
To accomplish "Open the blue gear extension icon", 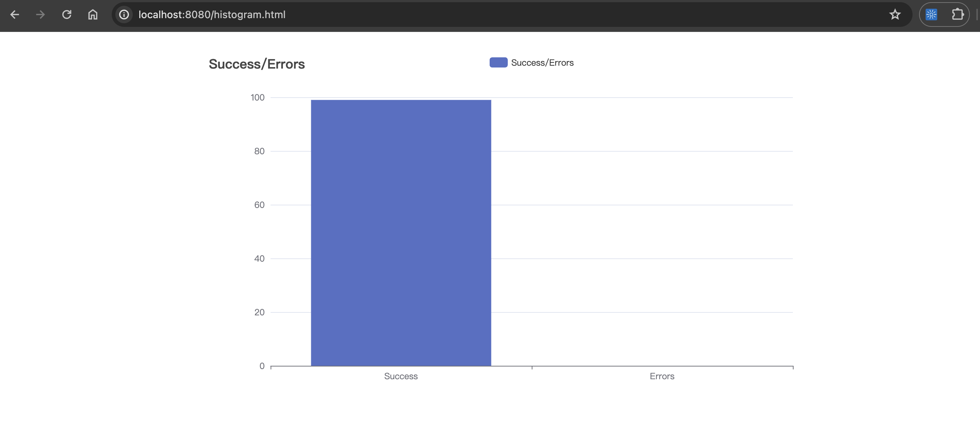I will [x=931, y=15].
